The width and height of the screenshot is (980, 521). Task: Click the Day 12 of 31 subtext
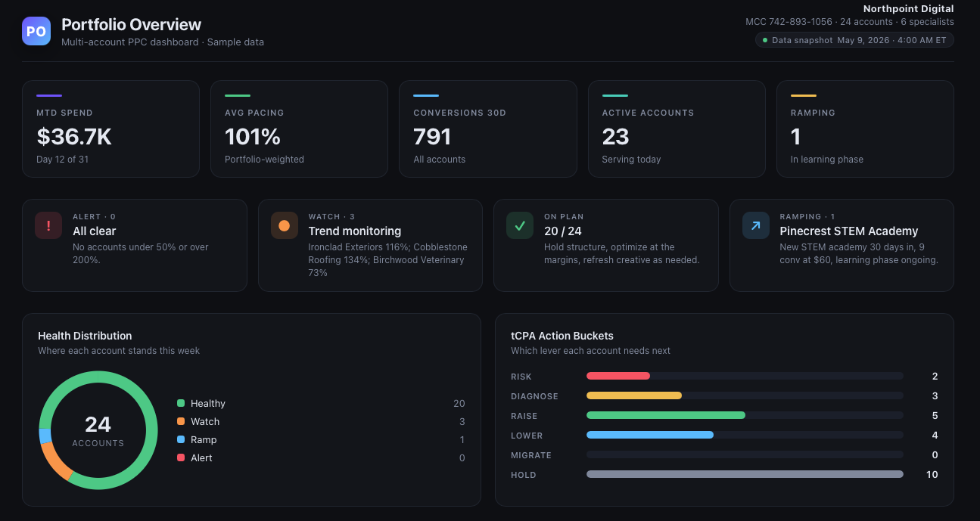(64, 160)
